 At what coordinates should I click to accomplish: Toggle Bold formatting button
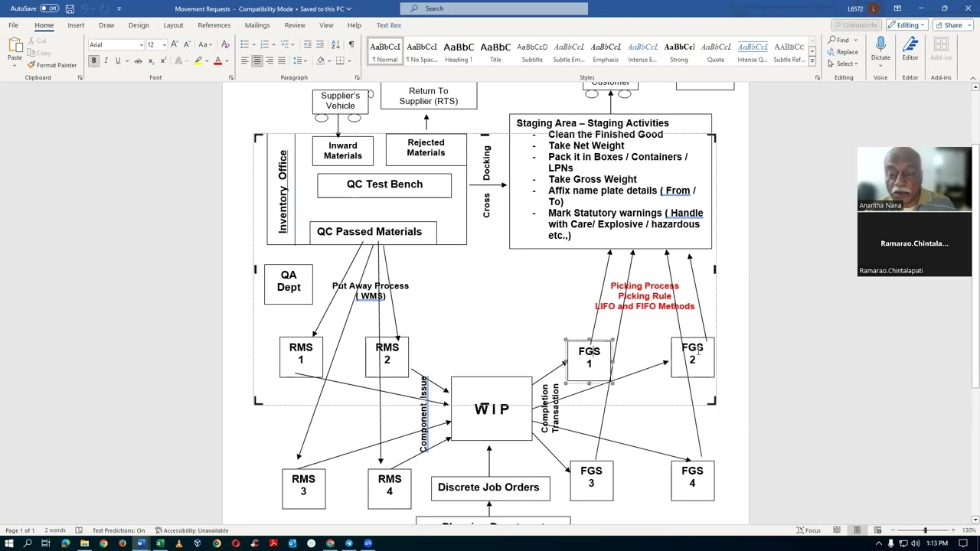(94, 60)
